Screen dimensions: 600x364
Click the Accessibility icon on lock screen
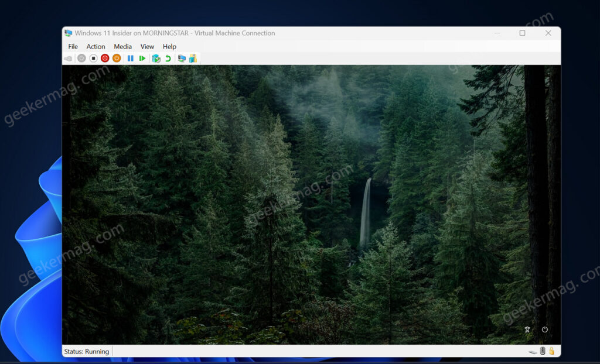click(527, 329)
